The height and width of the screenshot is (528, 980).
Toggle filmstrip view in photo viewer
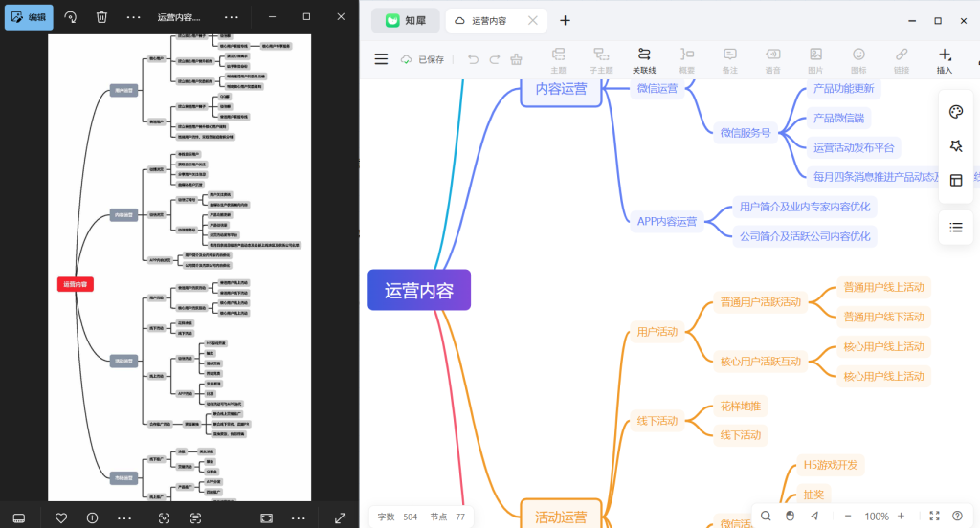[x=19, y=518]
